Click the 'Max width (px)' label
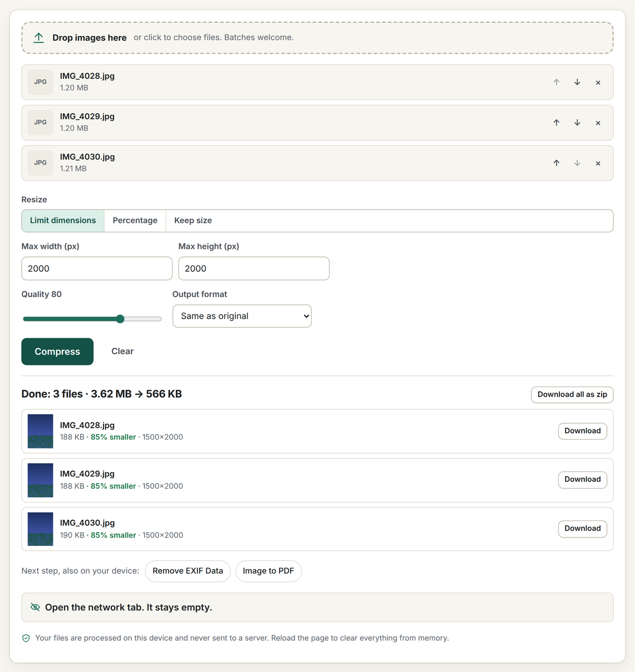The width and height of the screenshot is (635, 672). coord(50,246)
